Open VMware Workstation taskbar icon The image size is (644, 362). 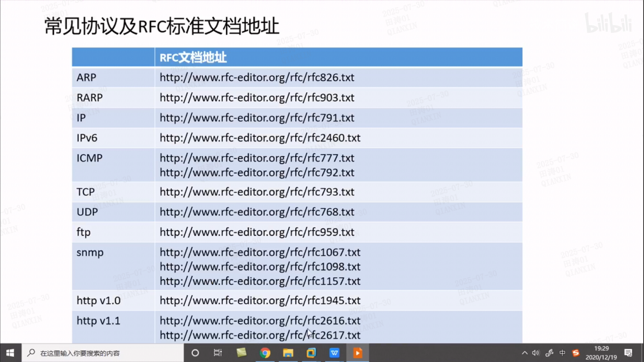coord(311,353)
